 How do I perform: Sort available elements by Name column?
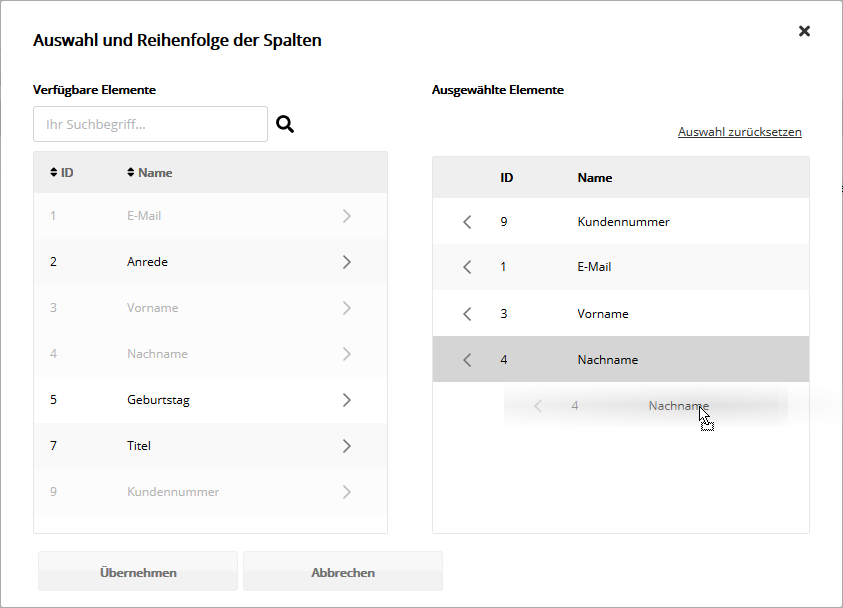point(150,173)
